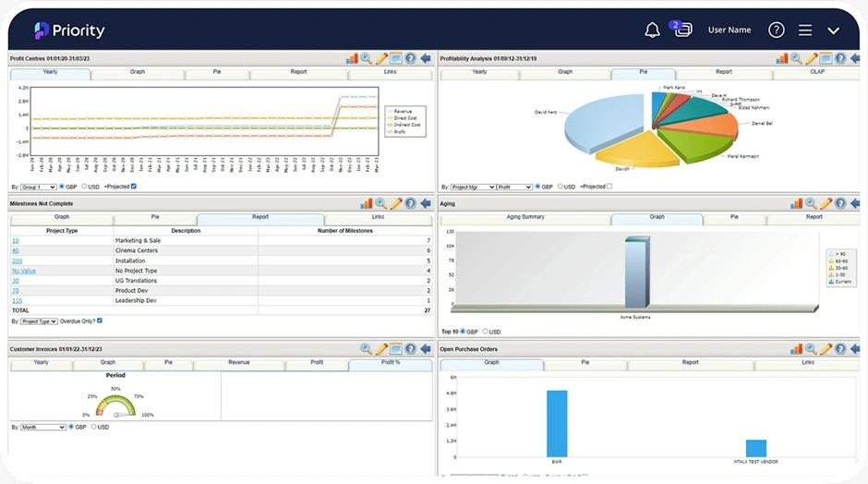The width and height of the screenshot is (868, 484).
Task: Click the magnifier icon in Profitability Analysis
Action: 796,58
